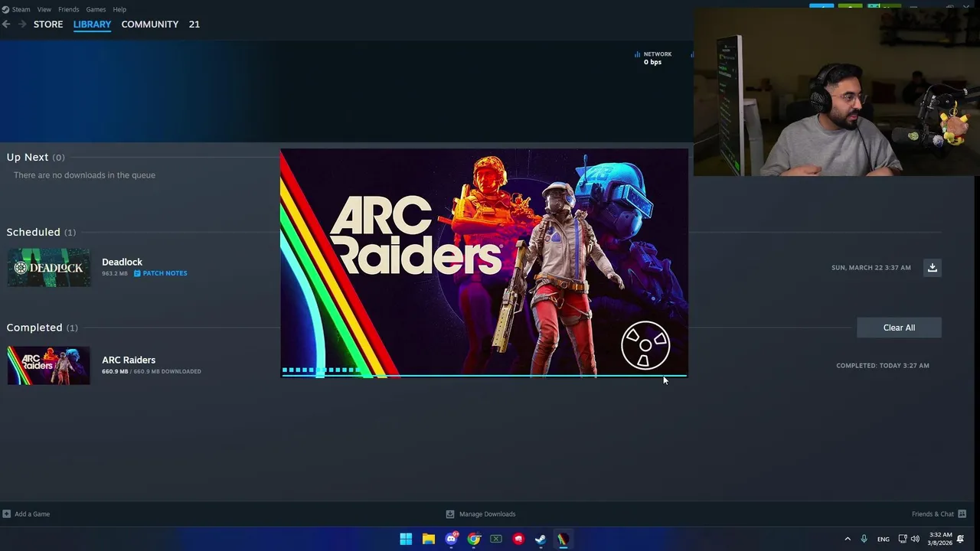Click the patch notes icon beside Deadlock
This screenshot has height=551, width=980.
pyautogui.click(x=137, y=273)
